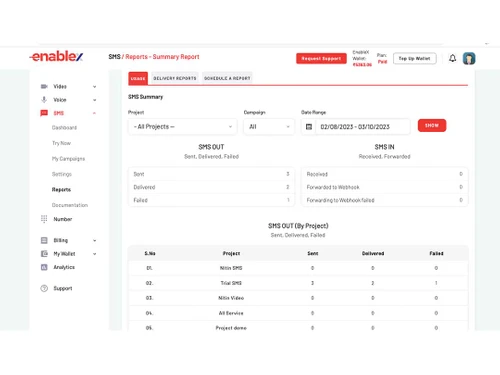Expand the My Wallet chevron
500x375 pixels.
tap(95, 254)
